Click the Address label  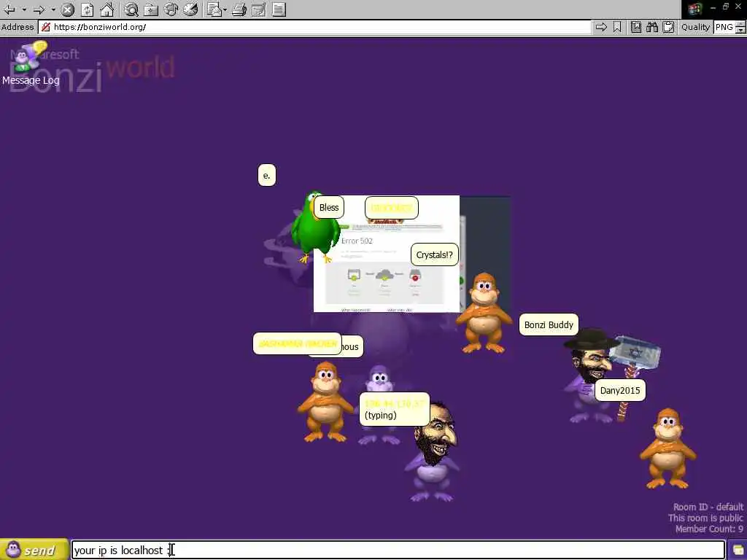(18, 27)
